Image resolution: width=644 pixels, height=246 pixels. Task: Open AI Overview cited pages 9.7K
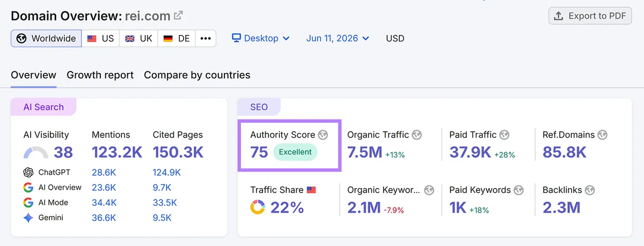point(162,188)
